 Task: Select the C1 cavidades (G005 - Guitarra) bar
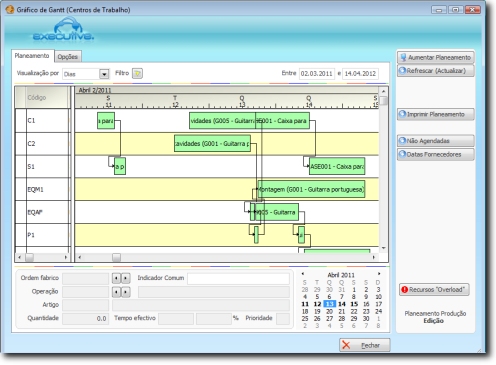pos(222,121)
